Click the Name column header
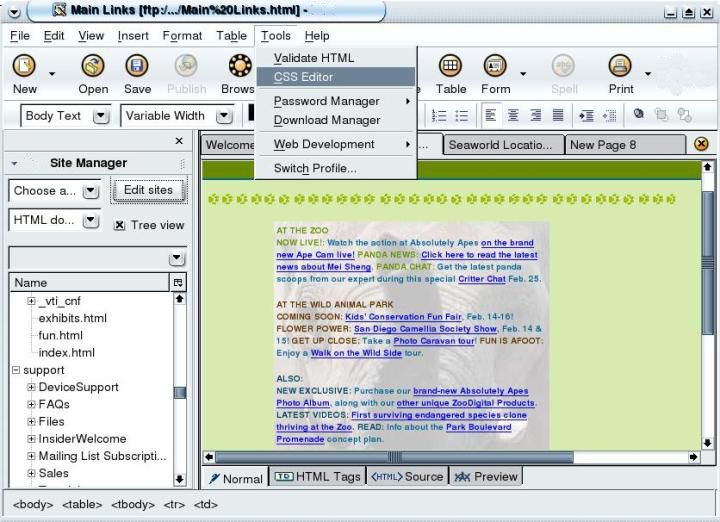Image resolution: width=720 pixels, height=522 pixels. pos(90,282)
